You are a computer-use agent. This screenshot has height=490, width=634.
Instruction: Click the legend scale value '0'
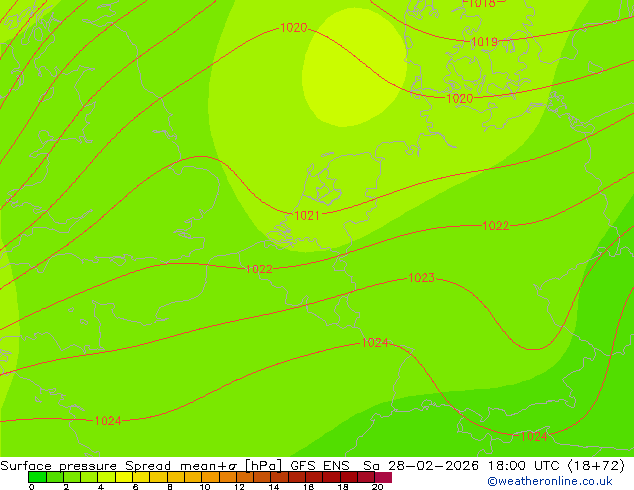32,487
